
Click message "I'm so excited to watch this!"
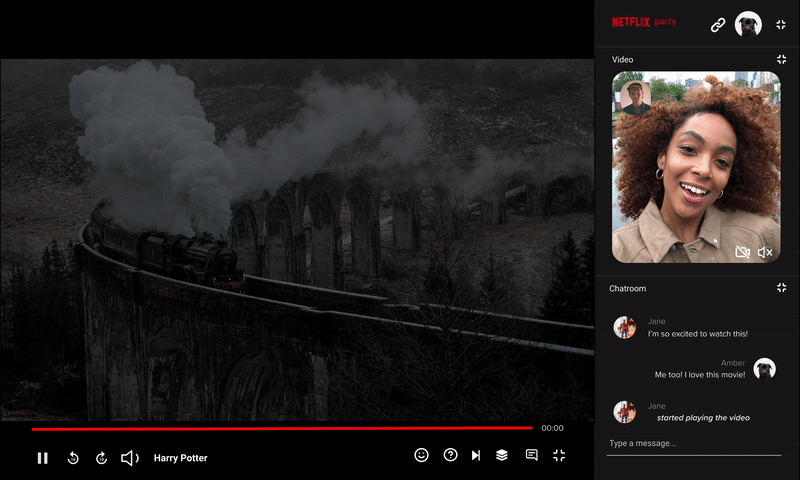tap(697, 334)
